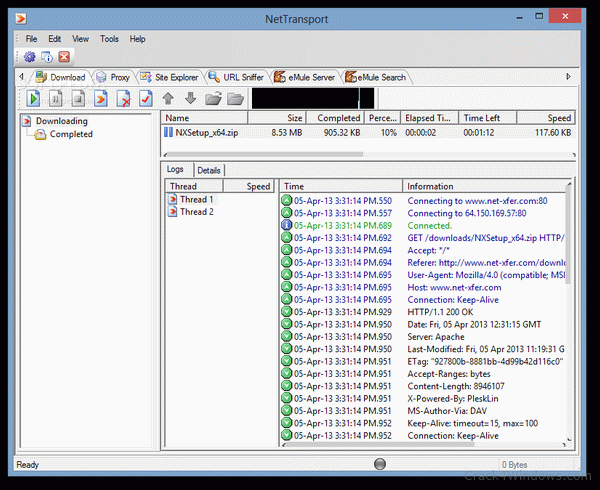Sort by the Completed column header
Screen dimensions: 600x490
[335, 118]
